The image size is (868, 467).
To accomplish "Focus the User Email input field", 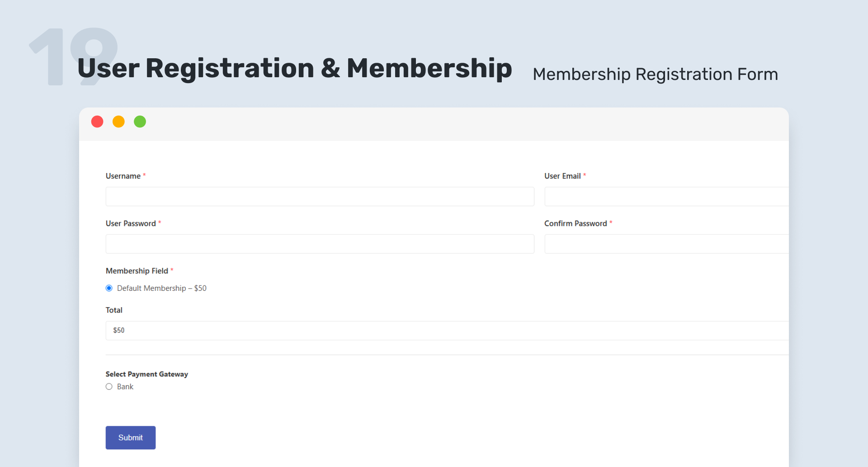I will coord(666,196).
